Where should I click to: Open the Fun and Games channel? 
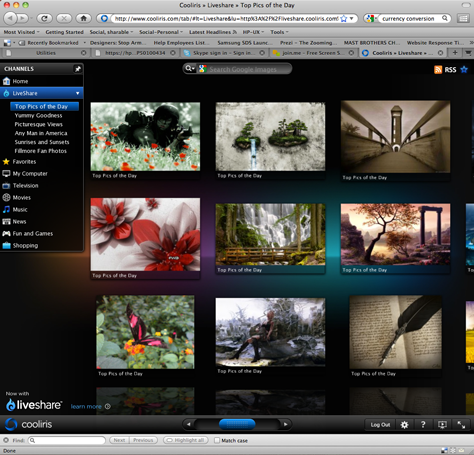tap(41, 234)
